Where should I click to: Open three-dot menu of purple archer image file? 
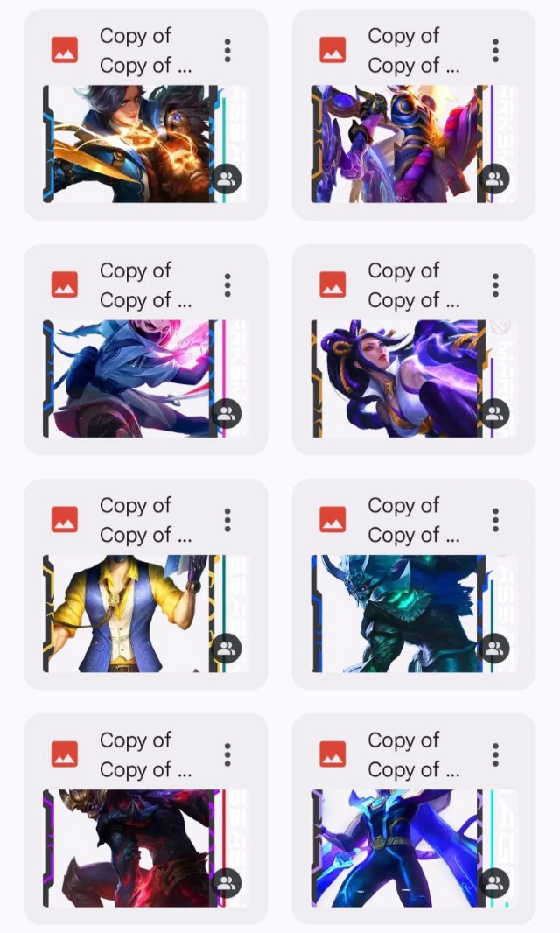tap(495, 51)
